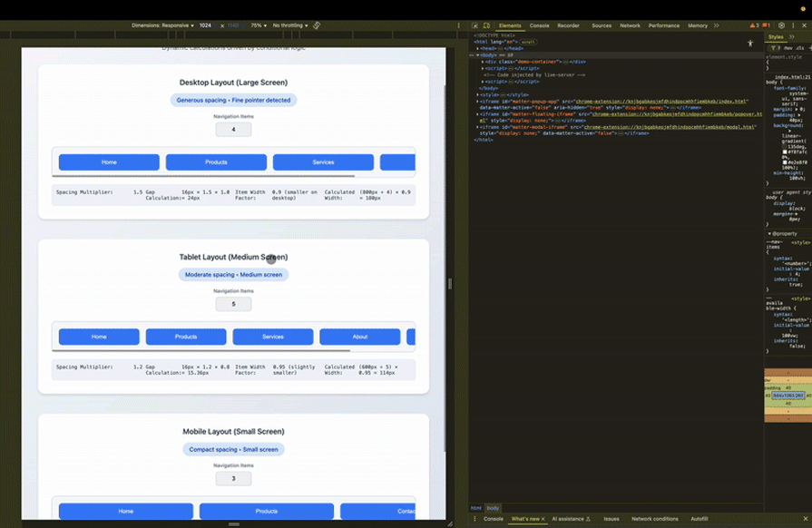Select the html breadcrumb in Elements
Screen dimensions: 812x528
click(476, 508)
